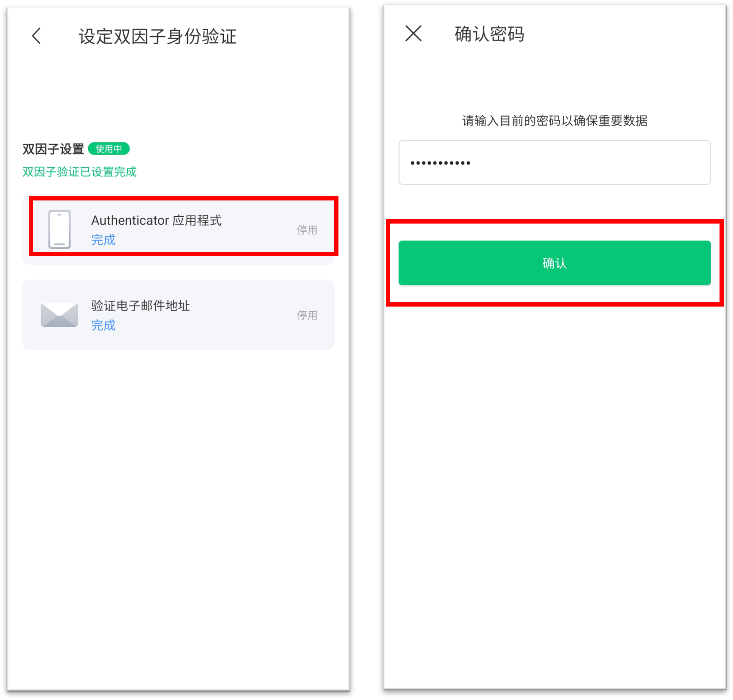Disable Authenticator app via 停用
733x700 pixels.
coord(307,230)
